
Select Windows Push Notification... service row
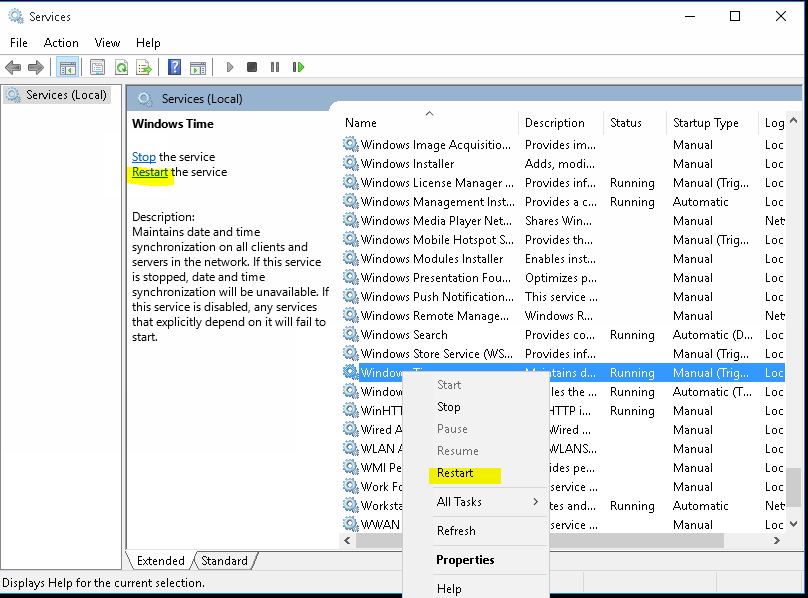(x=563, y=296)
